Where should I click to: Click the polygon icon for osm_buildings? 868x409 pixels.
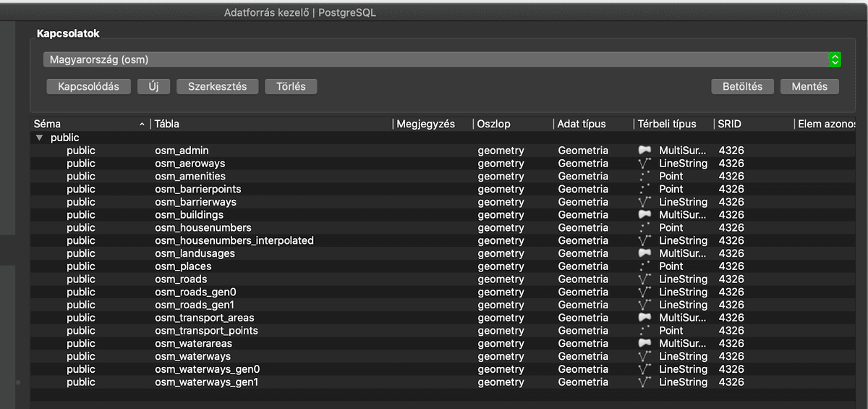pos(644,215)
